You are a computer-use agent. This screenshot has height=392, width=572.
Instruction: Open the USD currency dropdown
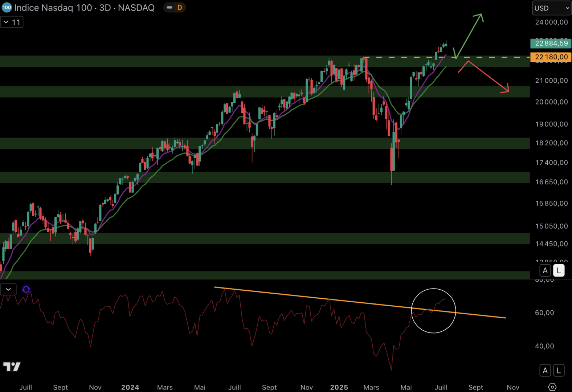pos(552,8)
